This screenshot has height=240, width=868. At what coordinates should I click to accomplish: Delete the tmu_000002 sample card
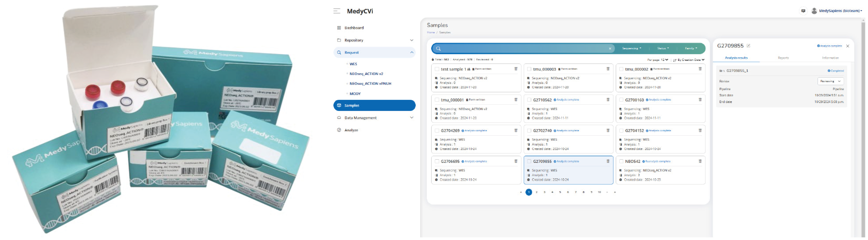point(700,69)
